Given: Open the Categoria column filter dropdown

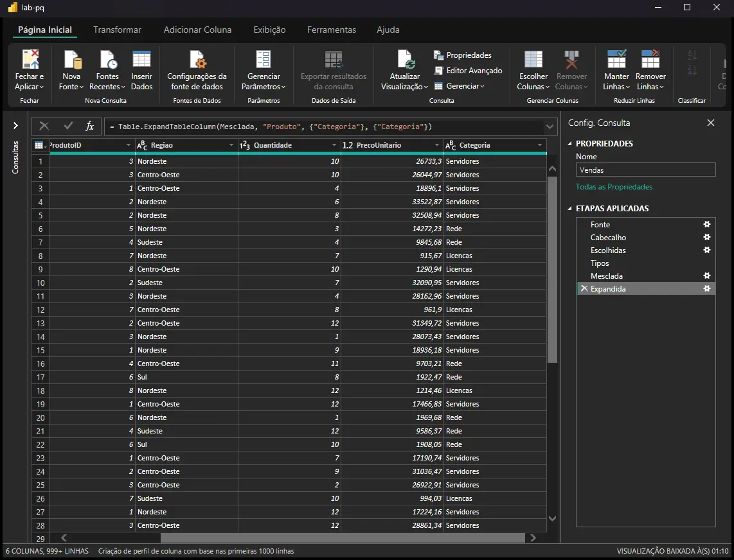Looking at the screenshot, I should tap(540, 146).
